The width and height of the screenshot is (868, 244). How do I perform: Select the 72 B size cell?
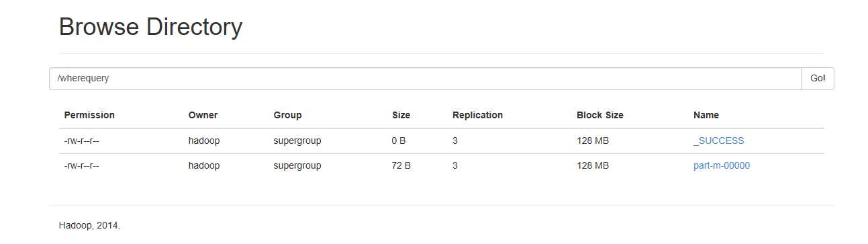[401, 165]
